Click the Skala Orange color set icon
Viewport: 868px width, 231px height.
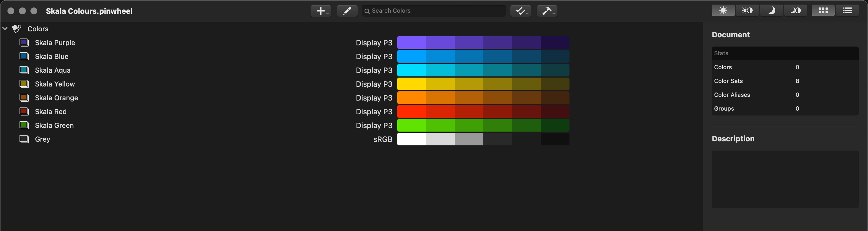(24, 98)
